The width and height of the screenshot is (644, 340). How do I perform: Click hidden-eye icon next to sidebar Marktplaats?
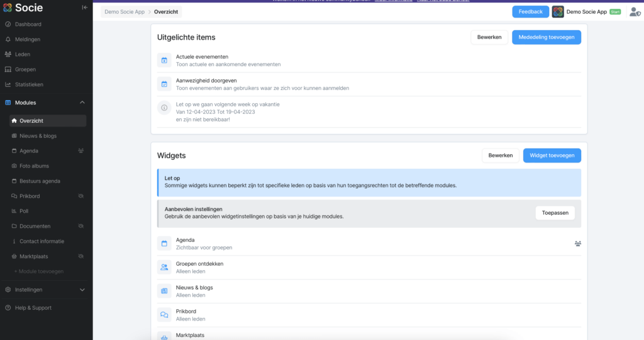pos(81,256)
